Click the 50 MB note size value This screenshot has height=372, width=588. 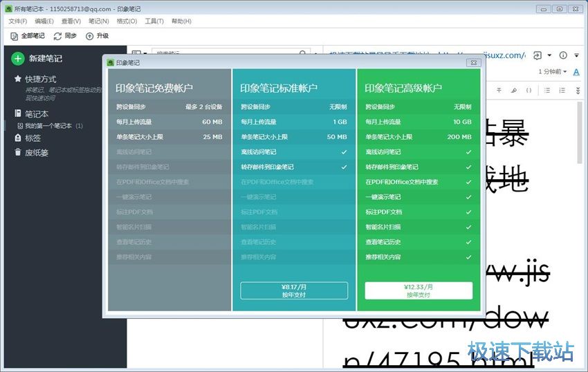pyautogui.click(x=337, y=137)
